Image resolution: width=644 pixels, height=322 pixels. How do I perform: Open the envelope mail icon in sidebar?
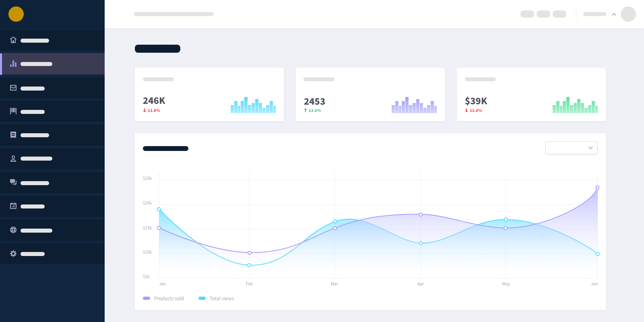tap(13, 88)
